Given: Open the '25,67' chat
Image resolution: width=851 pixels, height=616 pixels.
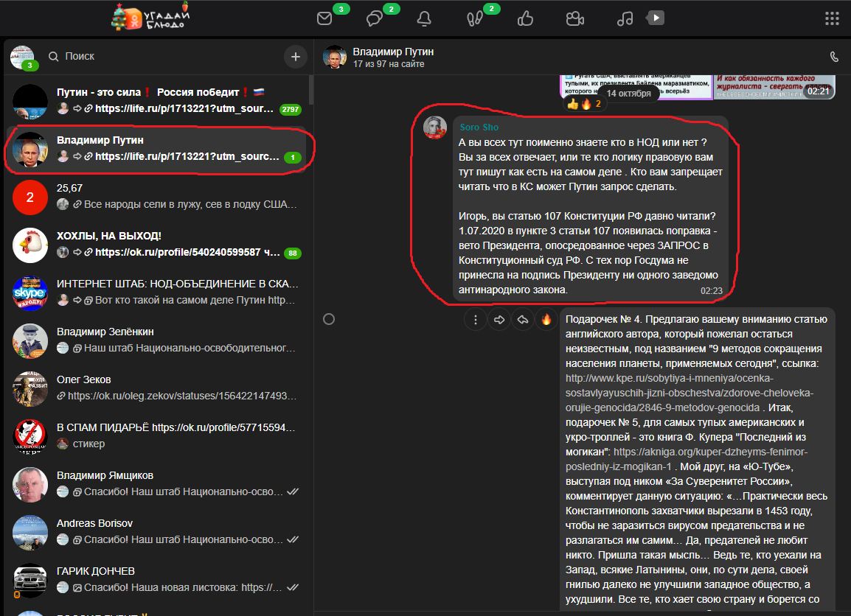Looking at the screenshot, I should point(157,196).
